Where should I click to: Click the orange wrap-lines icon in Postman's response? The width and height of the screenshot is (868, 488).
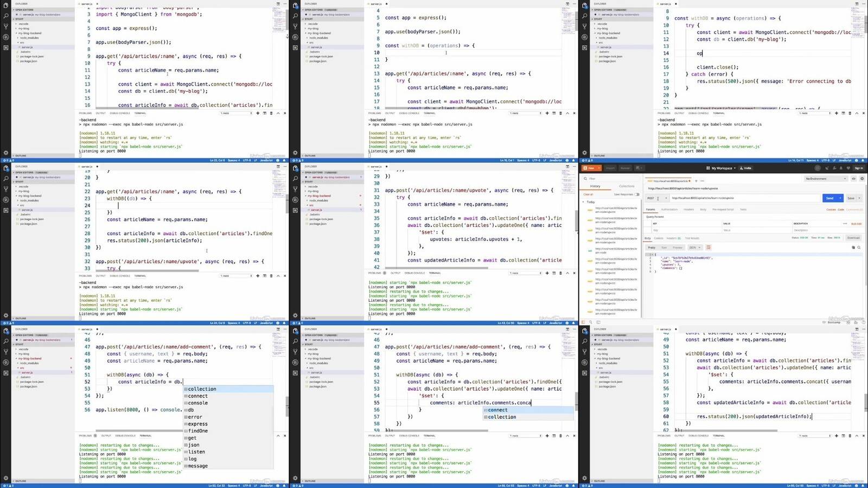(708, 248)
